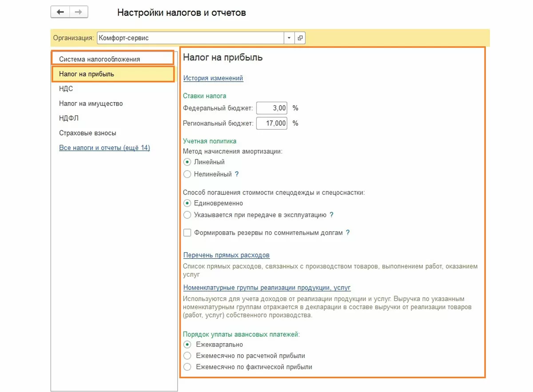533x392 pixels.
Task: Click the back arrow navigation button
Action: pos(60,12)
